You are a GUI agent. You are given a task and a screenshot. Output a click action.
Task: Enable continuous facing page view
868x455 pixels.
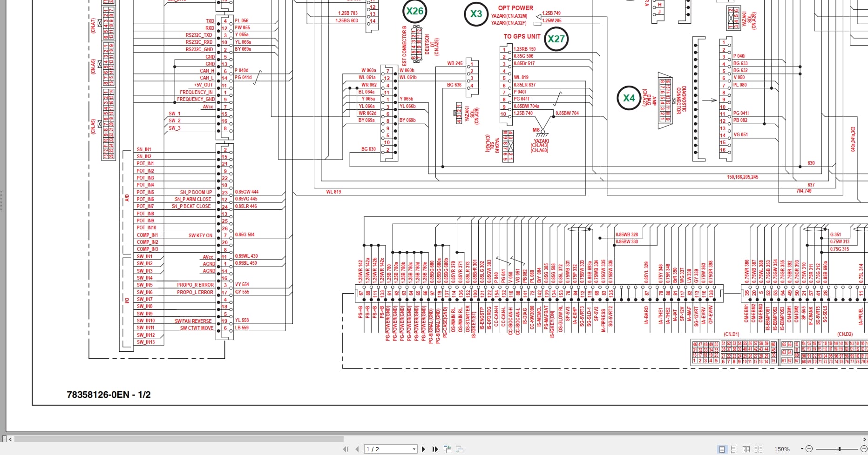pos(758,449)
